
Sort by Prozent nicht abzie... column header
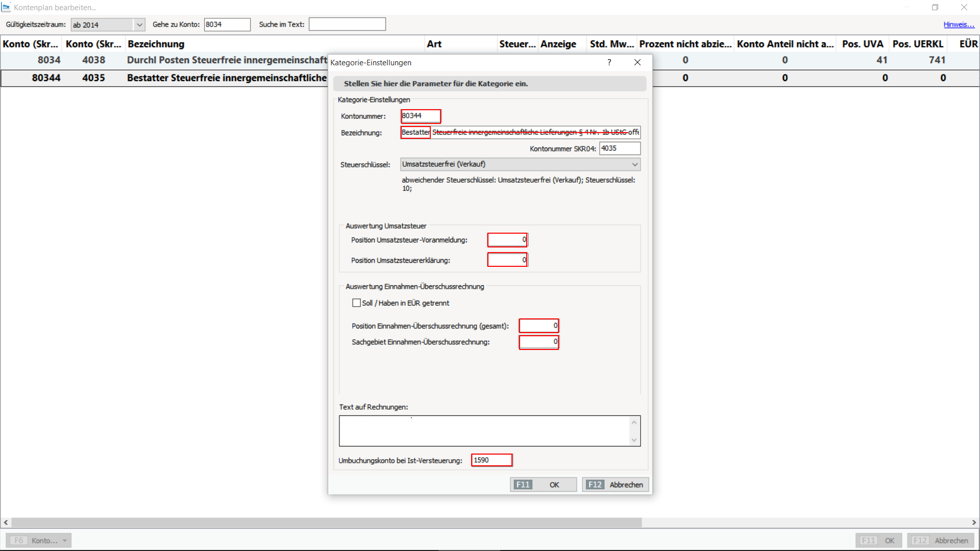(685, 44)
